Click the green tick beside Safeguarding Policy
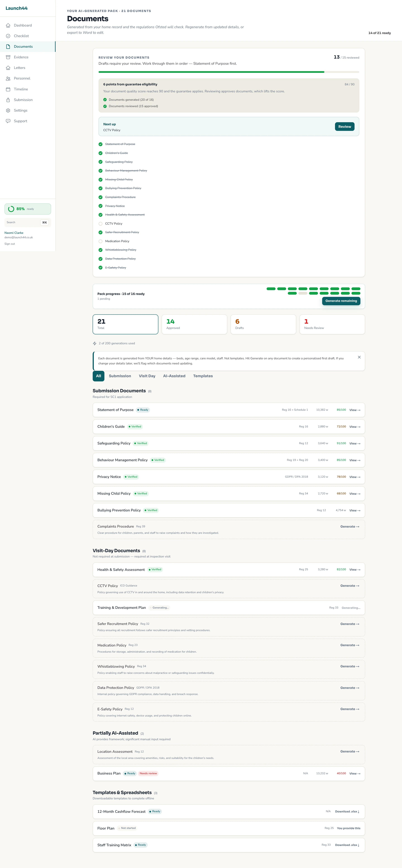 coord(100,162)
